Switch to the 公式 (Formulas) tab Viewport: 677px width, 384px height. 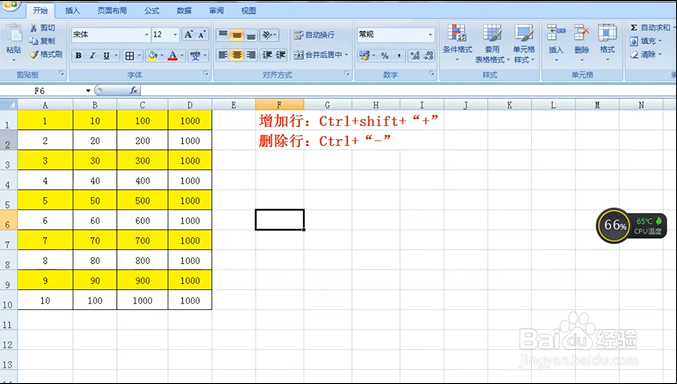[x=152, y=10]
